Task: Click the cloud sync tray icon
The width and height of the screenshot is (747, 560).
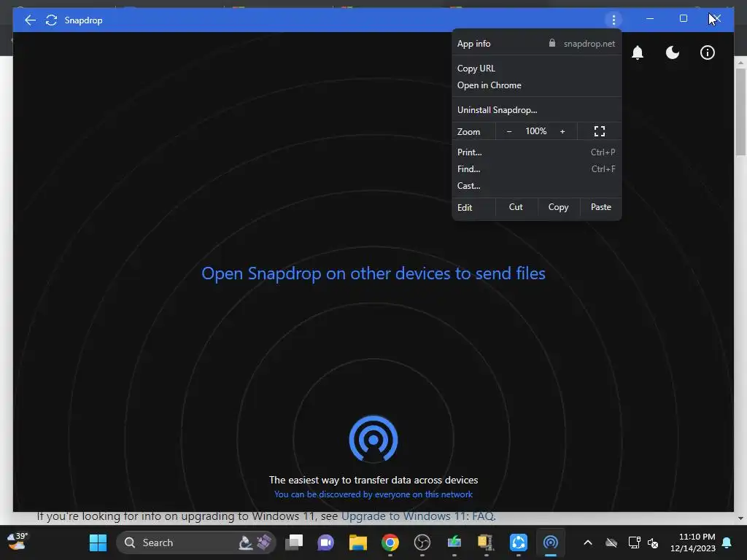Action: coord(611,542)
